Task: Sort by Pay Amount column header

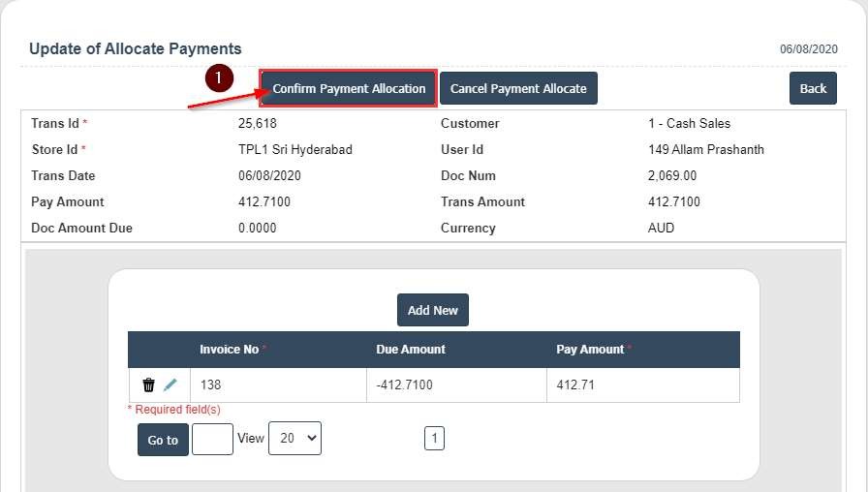Action: [x=590, y=349]
